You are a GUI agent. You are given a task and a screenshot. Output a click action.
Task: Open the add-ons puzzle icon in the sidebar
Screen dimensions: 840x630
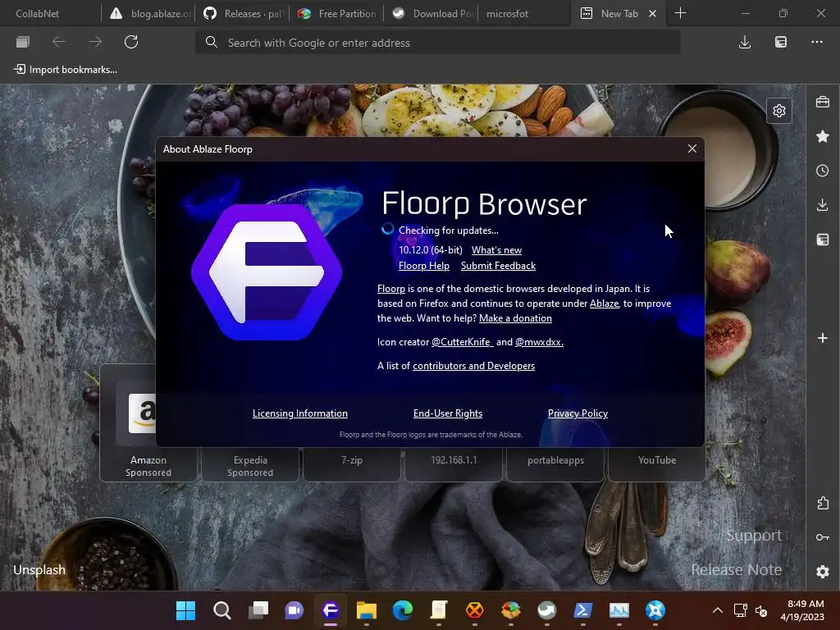tap(823, 503)
